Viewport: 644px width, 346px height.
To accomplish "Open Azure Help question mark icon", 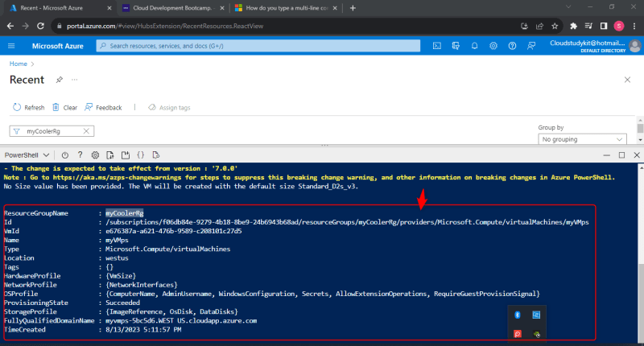I will (512, 46).
